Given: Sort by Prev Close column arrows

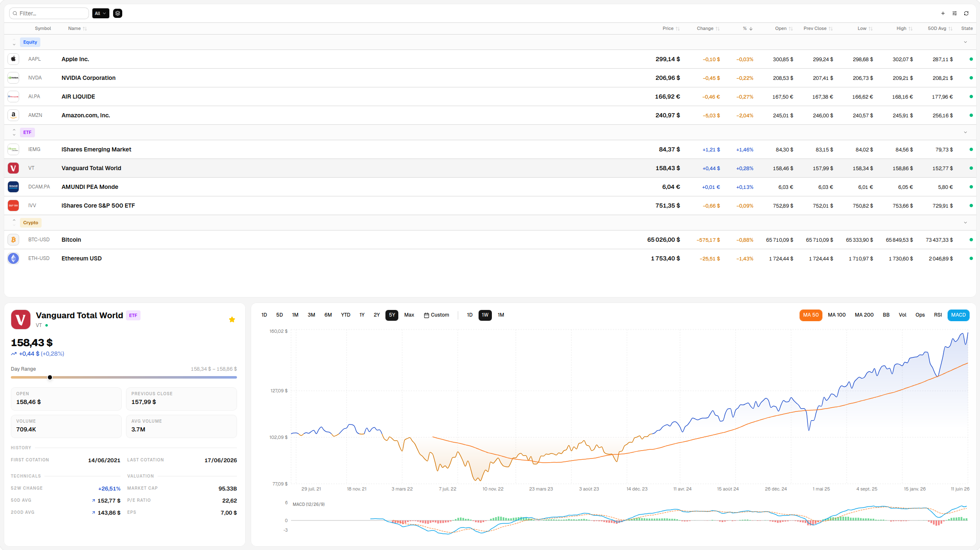Looking at the screenshot, I should [x=831, y=29].
